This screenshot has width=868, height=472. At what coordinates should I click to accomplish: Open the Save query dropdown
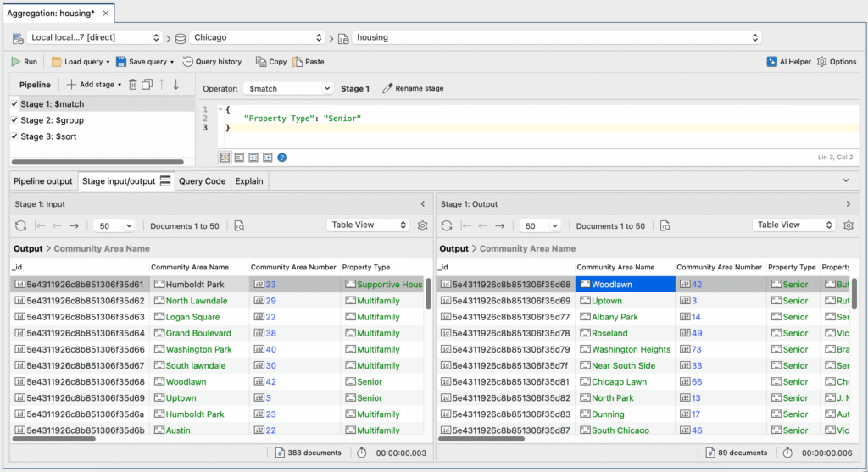point(145,62)
